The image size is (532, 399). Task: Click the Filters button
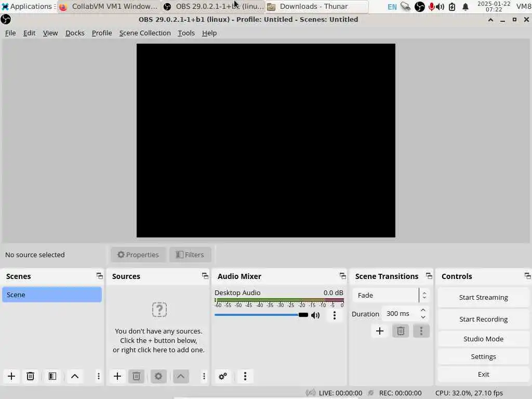click(190, 255)
